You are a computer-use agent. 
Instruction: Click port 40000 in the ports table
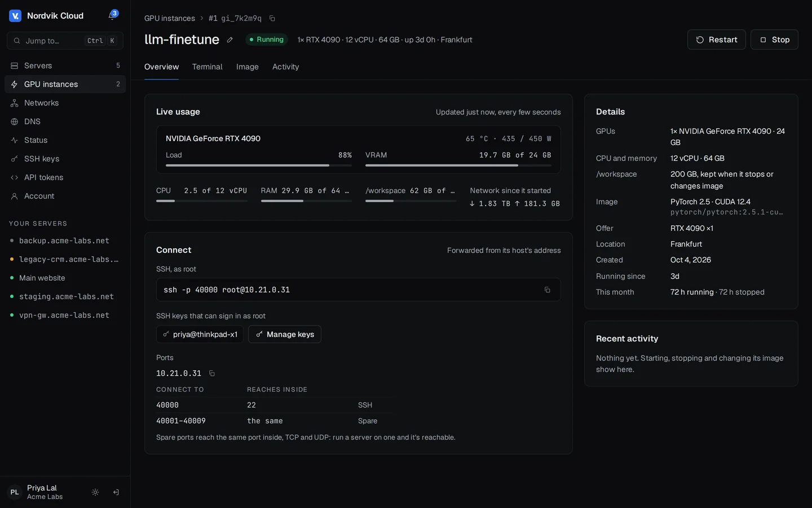(167, 405)
